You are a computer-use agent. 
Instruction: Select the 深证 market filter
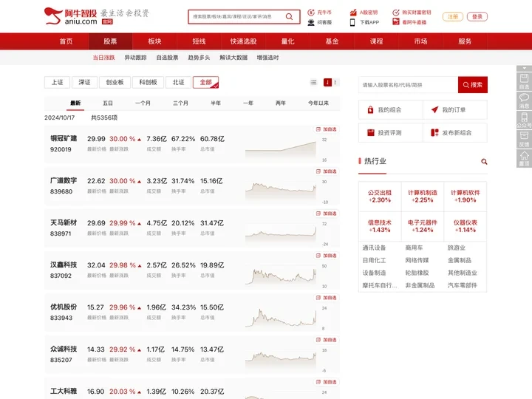coord(84,82)
